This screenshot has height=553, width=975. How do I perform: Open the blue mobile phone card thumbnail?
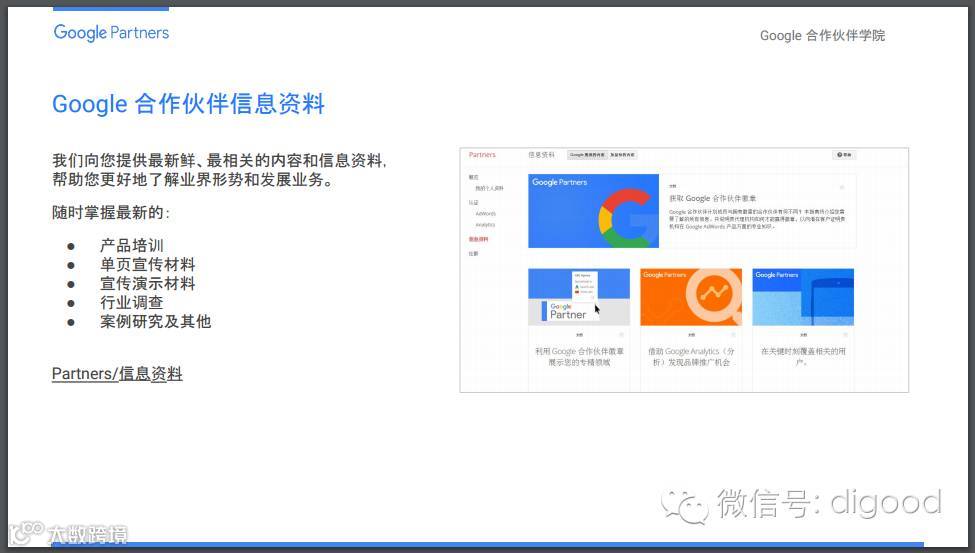803,297
